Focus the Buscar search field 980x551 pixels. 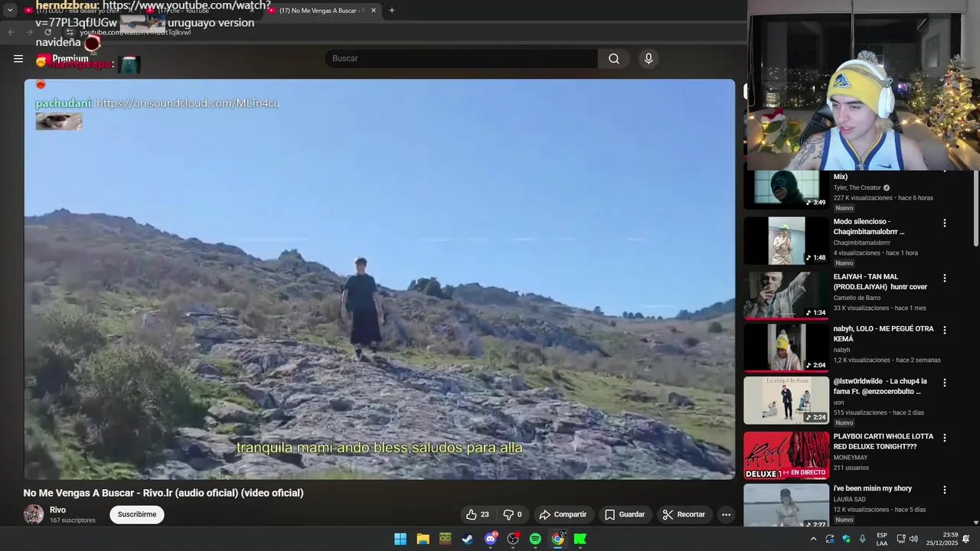[x=462, y=59]
